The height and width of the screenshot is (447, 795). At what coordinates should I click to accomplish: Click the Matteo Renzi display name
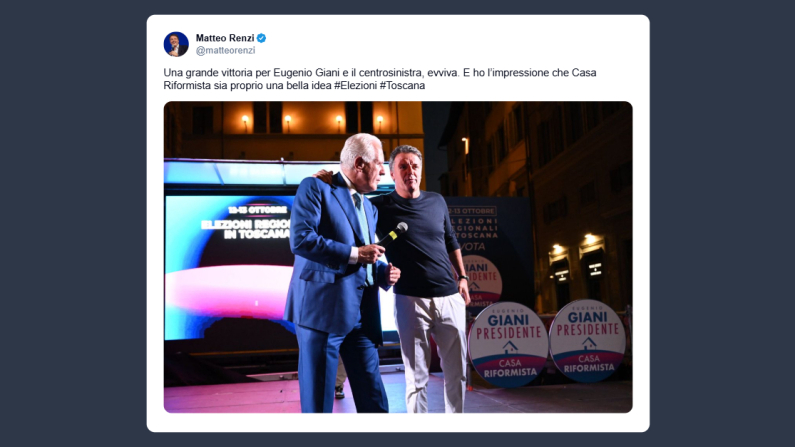tap(225, 38)
